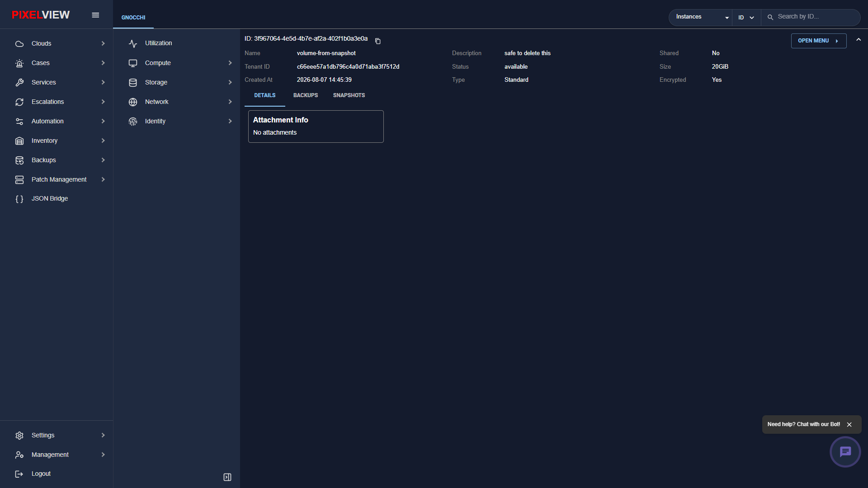Switch to the Backups tab
The image size is (868, 488).
pyautogui.click(x=306, y=95)
